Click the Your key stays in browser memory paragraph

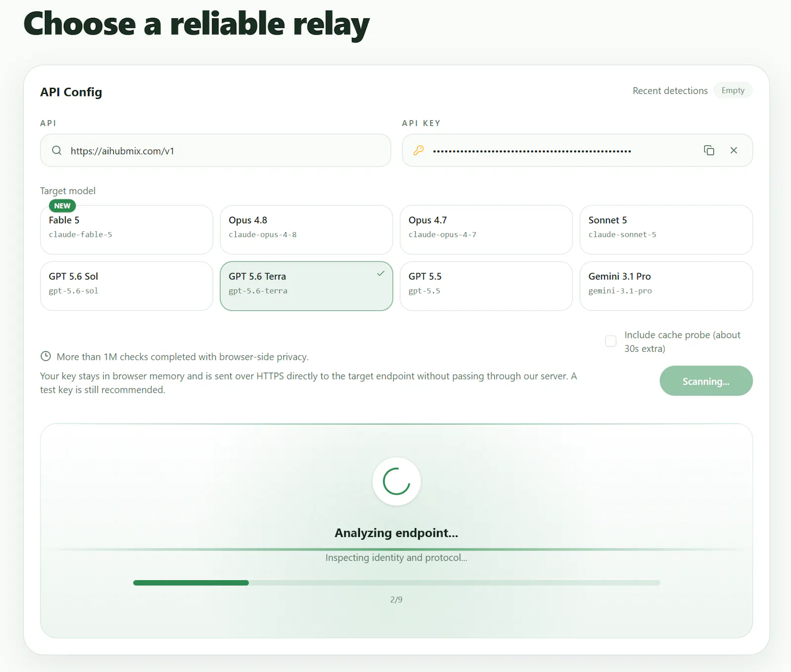tap(308, 383)
